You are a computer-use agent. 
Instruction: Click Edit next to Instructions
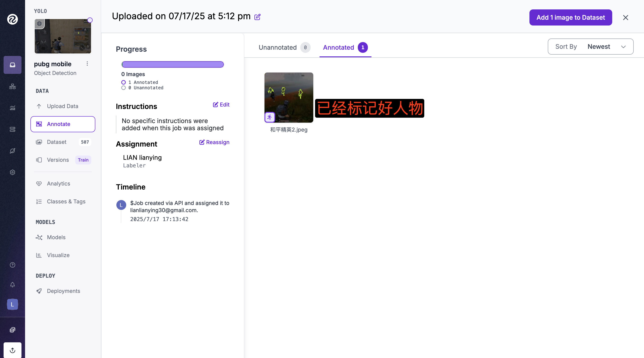click(221, 104)
